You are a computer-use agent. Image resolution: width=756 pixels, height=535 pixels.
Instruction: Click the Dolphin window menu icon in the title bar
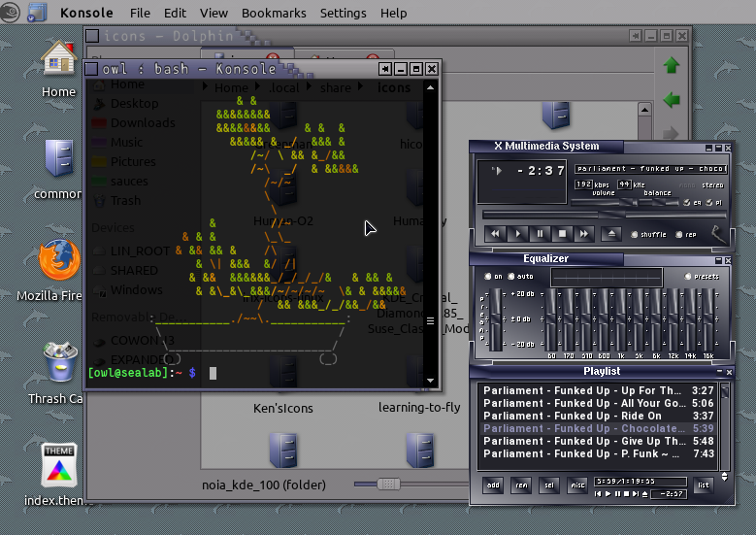pos(92,36)
